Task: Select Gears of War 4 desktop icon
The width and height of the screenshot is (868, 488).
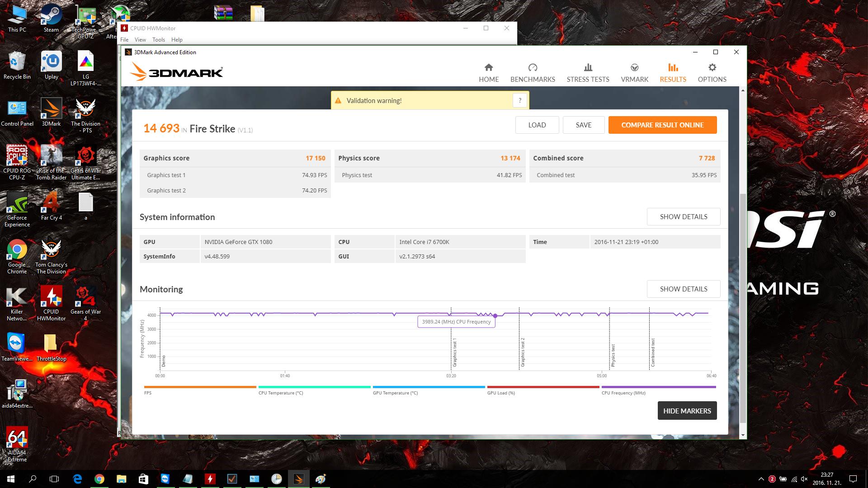Action: (x=85, y=304)
